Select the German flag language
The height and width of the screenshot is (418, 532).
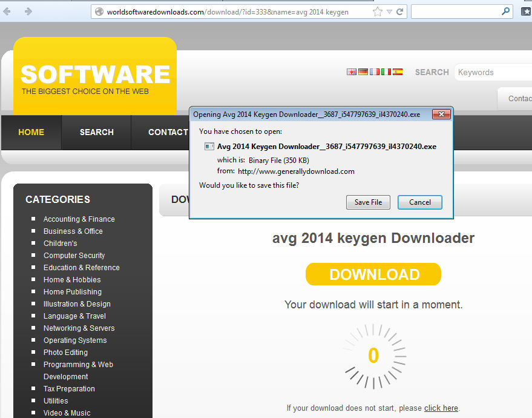[363, 71]
